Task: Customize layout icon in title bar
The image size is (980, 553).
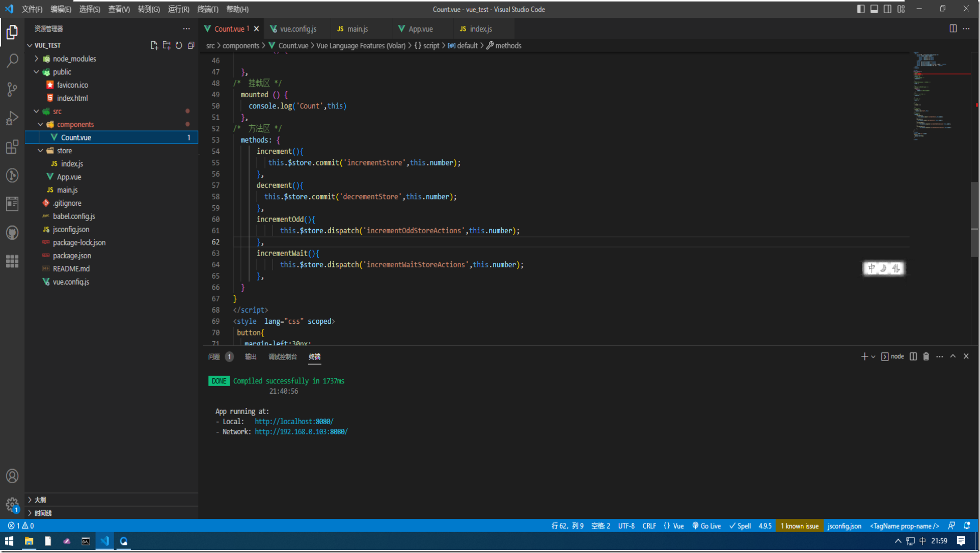Action: pyautogui.click(x=901, y=9)
